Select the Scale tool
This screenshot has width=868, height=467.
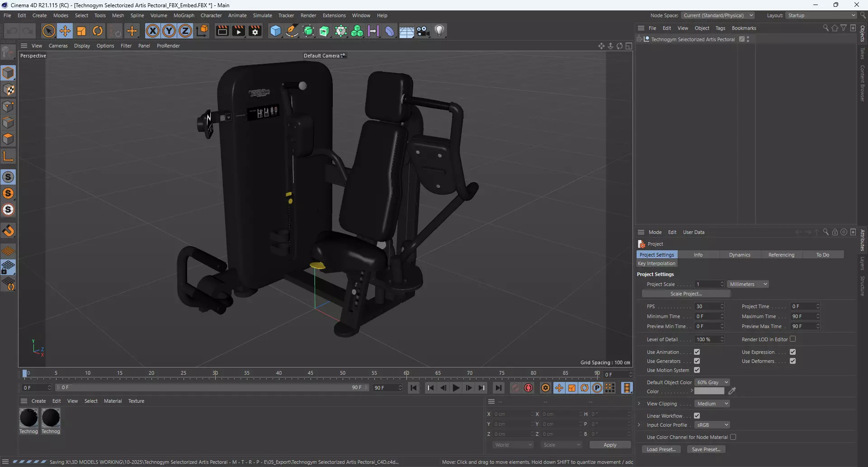[81, 31]
